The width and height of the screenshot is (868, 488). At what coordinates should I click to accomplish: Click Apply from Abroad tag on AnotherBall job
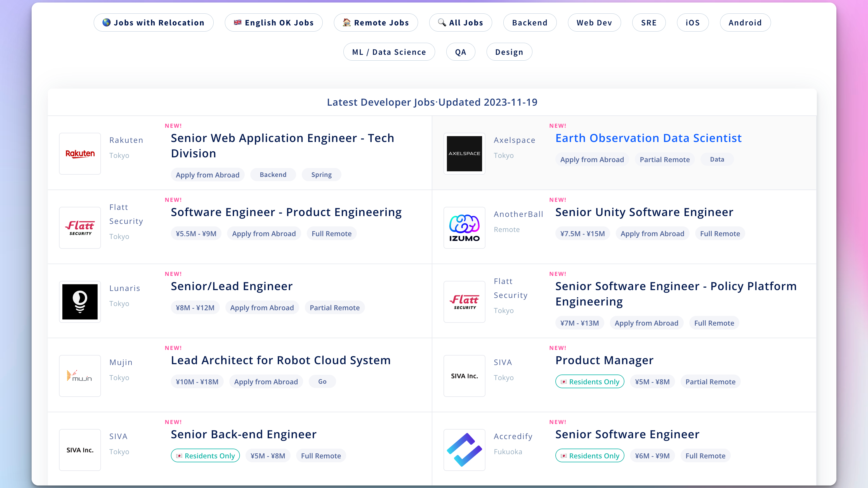(652, 233)
